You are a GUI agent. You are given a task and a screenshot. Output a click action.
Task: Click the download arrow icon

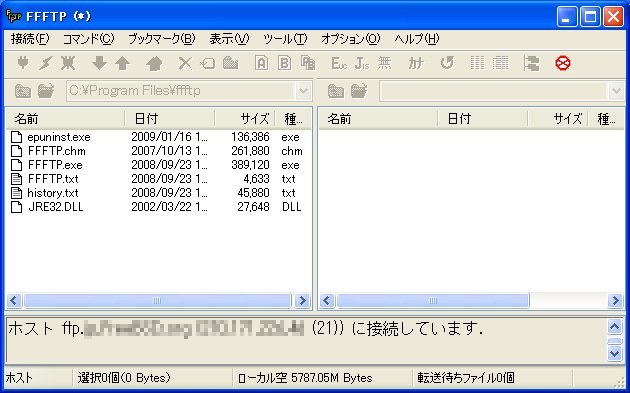pyautogui.click(x=99, y=63)
